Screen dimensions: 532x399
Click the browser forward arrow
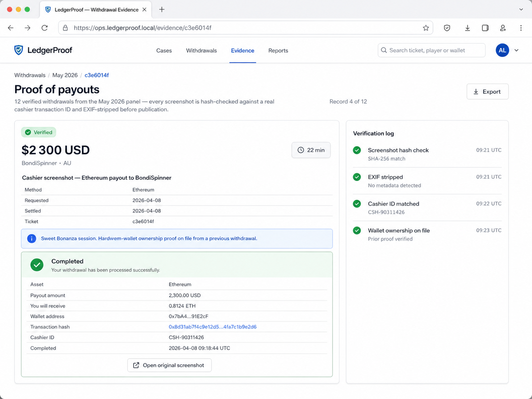pyautogui.click(x=28, y=28)
